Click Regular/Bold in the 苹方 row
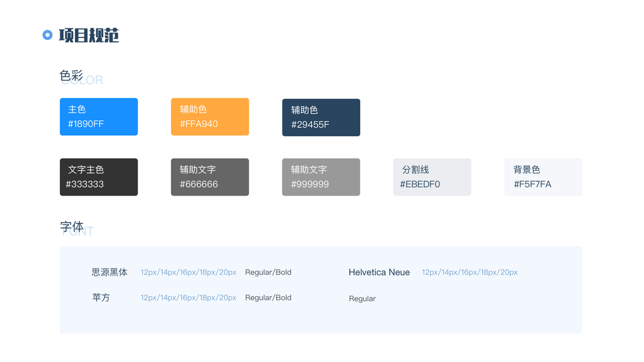Viewport: 644px width, 362px height. click(268, 297)
